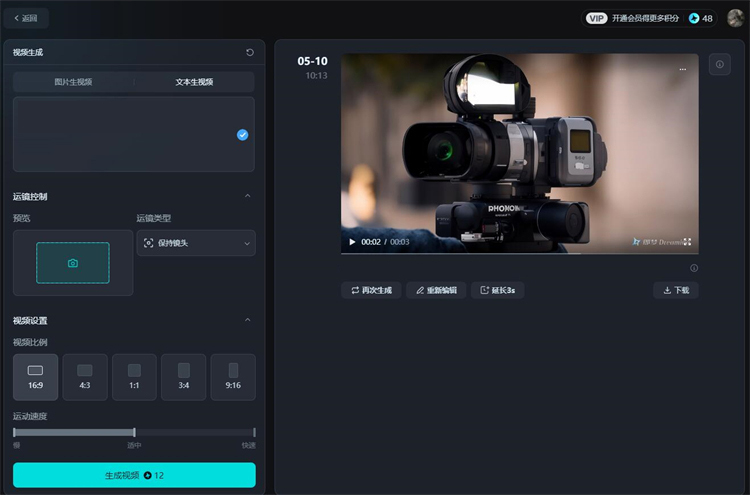Toggle the blue checkmark in prompt box
Viewport: 750px width, 495px height.
[x=242, y=135]
